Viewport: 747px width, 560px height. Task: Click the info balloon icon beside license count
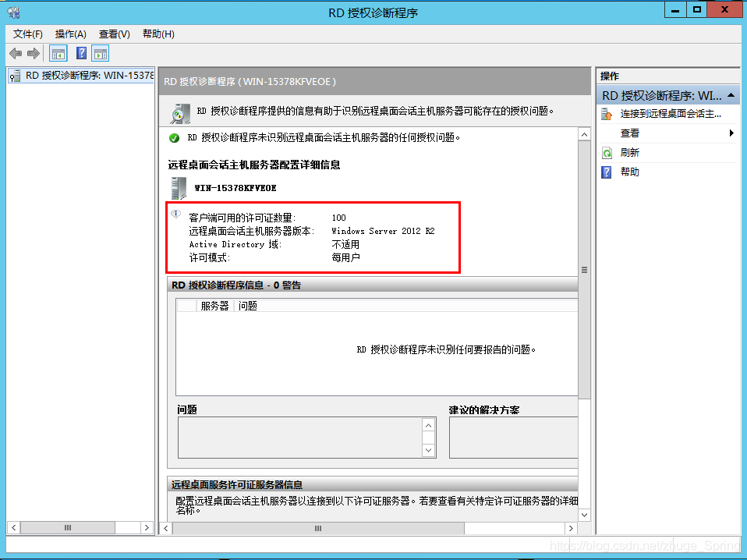175,214
